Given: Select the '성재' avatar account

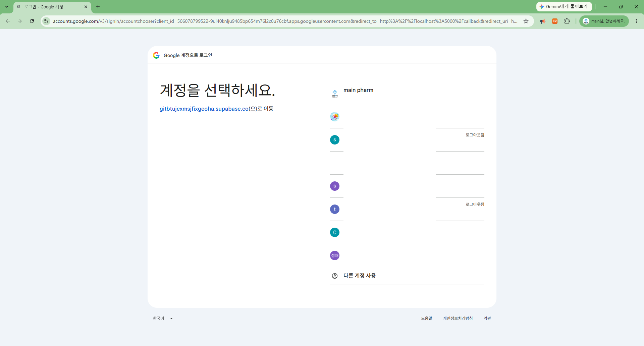Looking at the screenshot, I should click(407, 255).
